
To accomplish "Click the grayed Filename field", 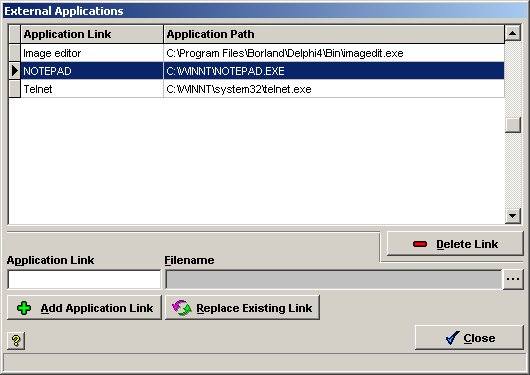I will pos(333,279).
